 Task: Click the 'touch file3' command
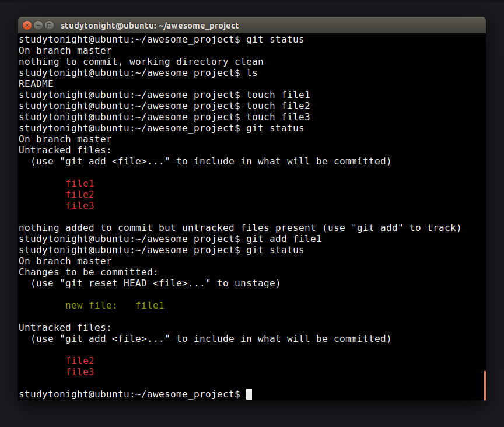(x=278, y=117)
